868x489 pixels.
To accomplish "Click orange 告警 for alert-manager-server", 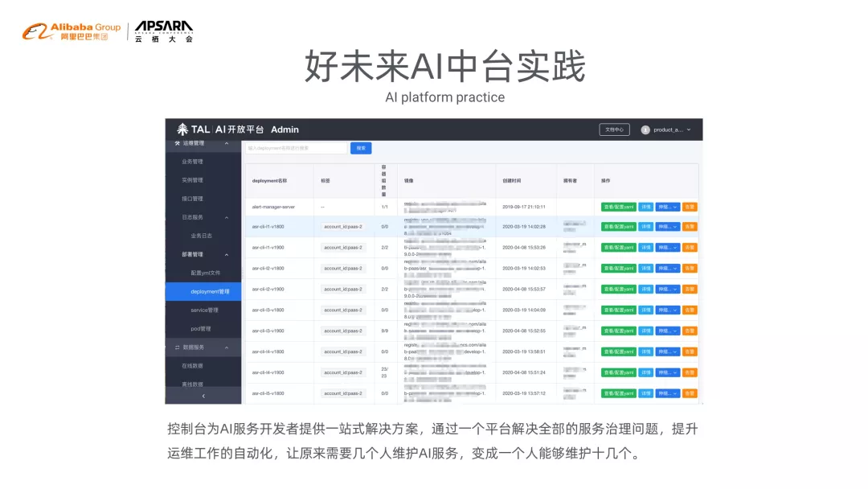I will tap(690, 208).
